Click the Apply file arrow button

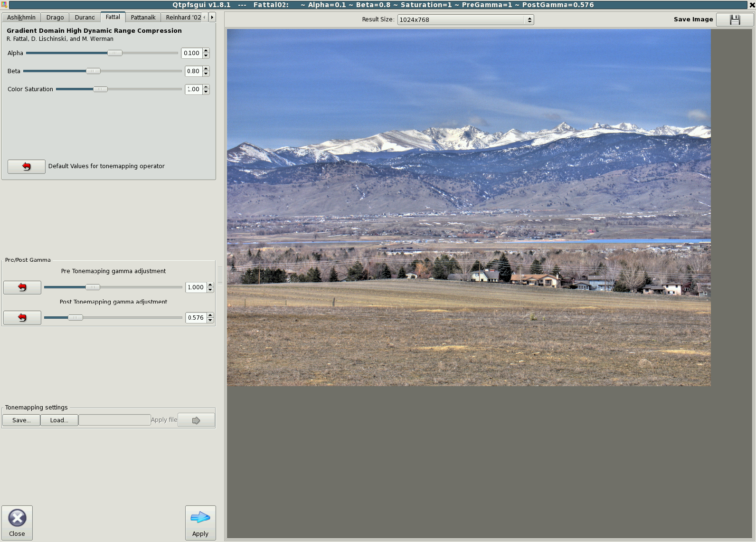click(x=196, y=420)
